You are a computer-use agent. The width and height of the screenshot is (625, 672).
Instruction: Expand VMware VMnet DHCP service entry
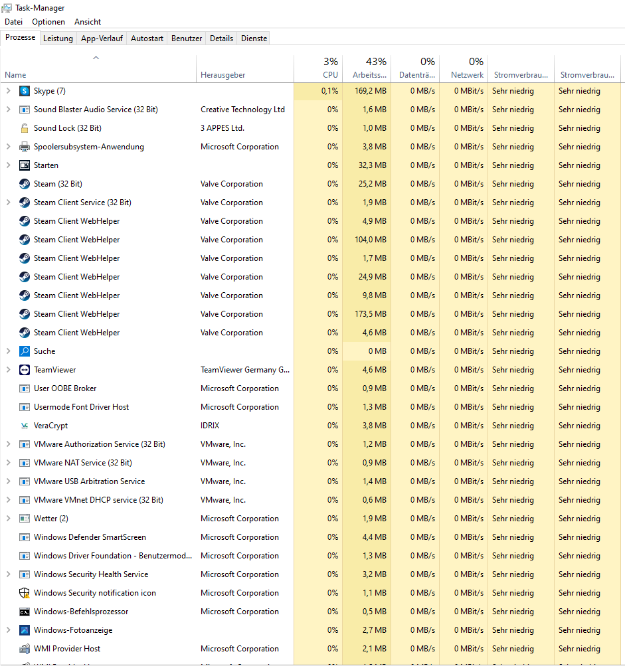(8, 500)
